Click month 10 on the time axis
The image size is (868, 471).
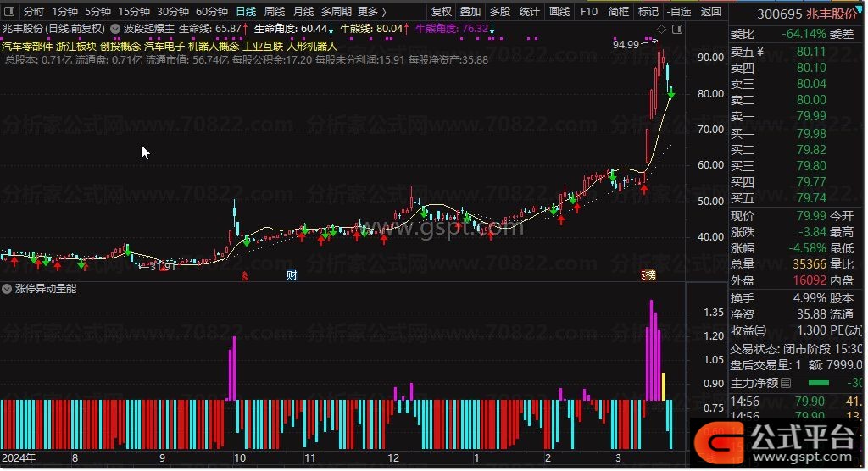click(240, 457)
